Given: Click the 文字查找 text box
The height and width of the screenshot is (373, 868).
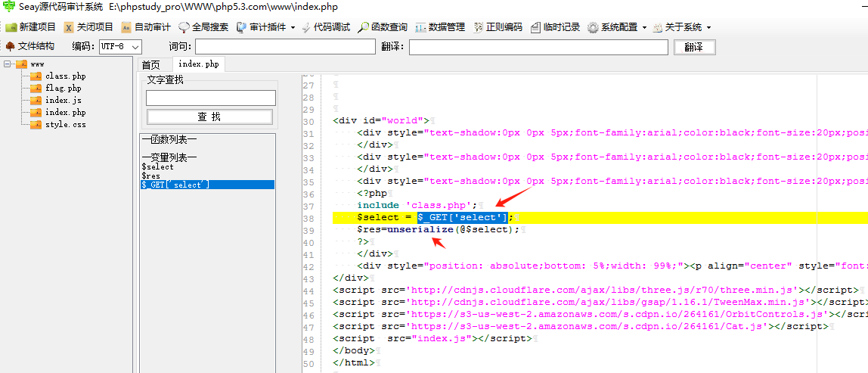Looking at the screenshot, I should [x=211, y=98].
